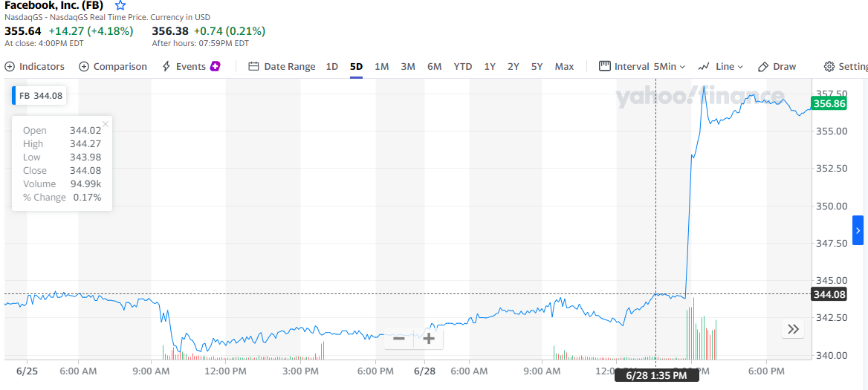This screenshot has height=390, width=868.
Task: Zoom in with the plus button
Action: (x=429, y=339)
